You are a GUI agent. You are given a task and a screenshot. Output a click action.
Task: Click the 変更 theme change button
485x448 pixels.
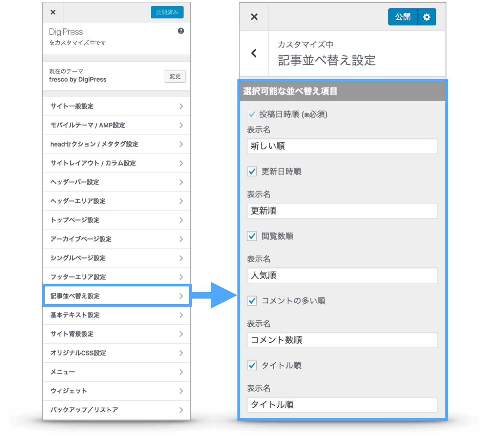click(175, 76)
